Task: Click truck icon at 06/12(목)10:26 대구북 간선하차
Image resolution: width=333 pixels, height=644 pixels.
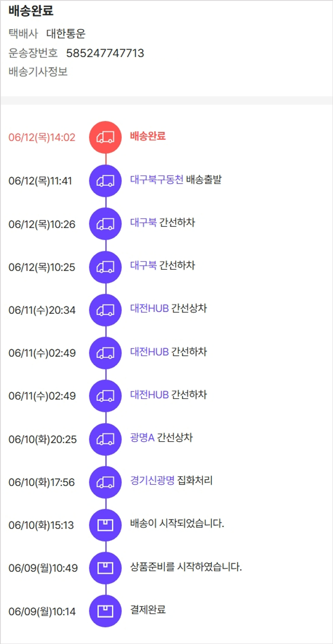Action: [105, 224]
